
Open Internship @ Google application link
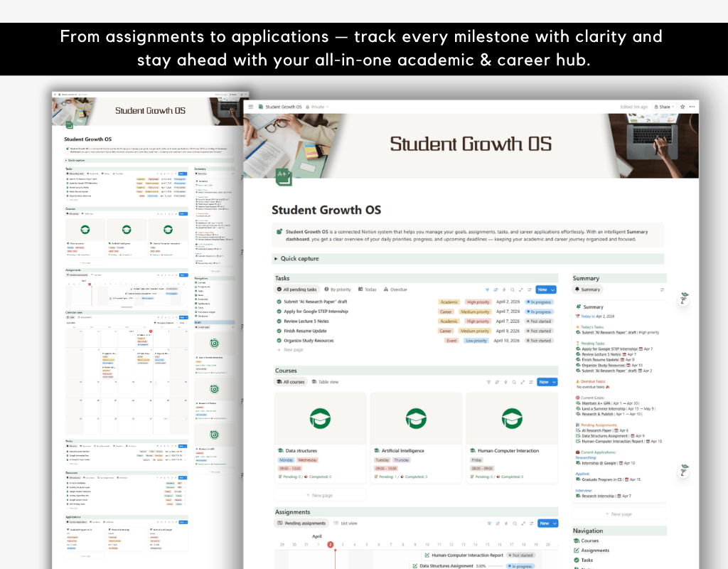(600, 463)
